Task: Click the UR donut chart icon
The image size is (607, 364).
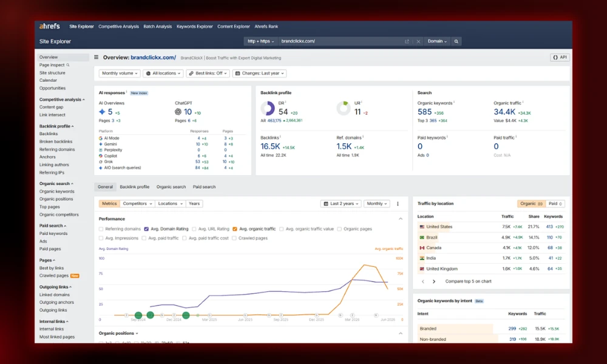Action: tap(344, 109)
